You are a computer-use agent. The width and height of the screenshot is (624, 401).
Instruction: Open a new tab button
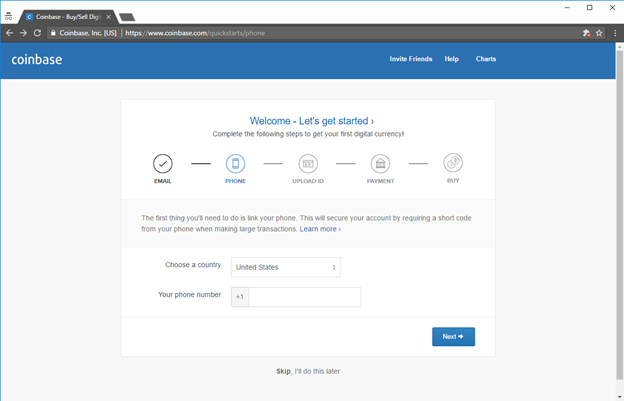127,17
